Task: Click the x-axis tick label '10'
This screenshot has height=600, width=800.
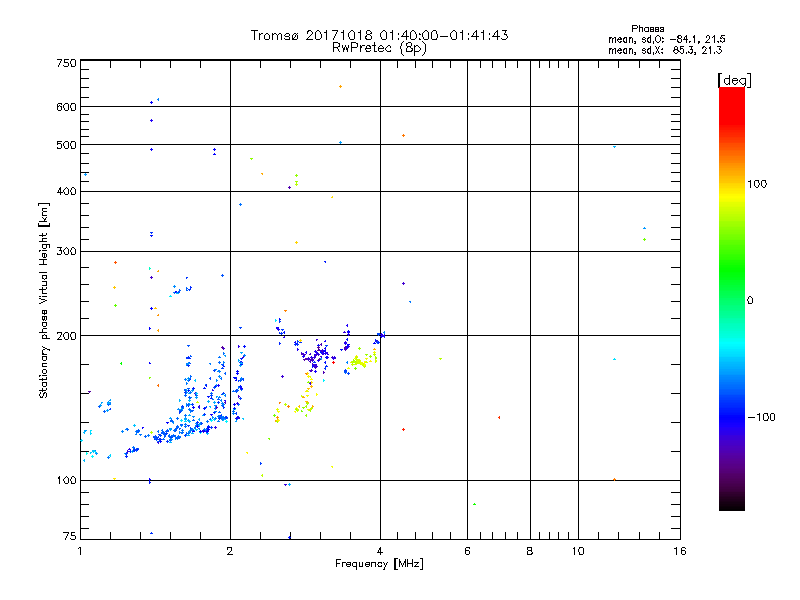Action: 578,551
